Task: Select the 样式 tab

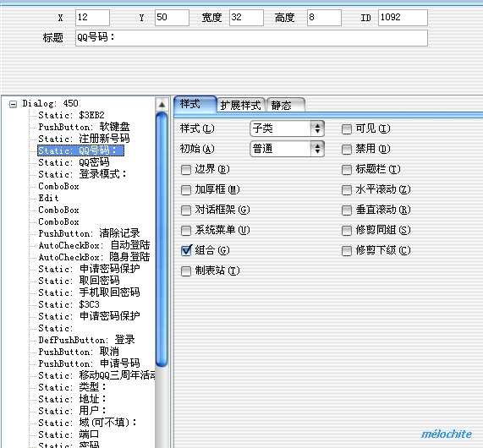Action: point(195,104)
